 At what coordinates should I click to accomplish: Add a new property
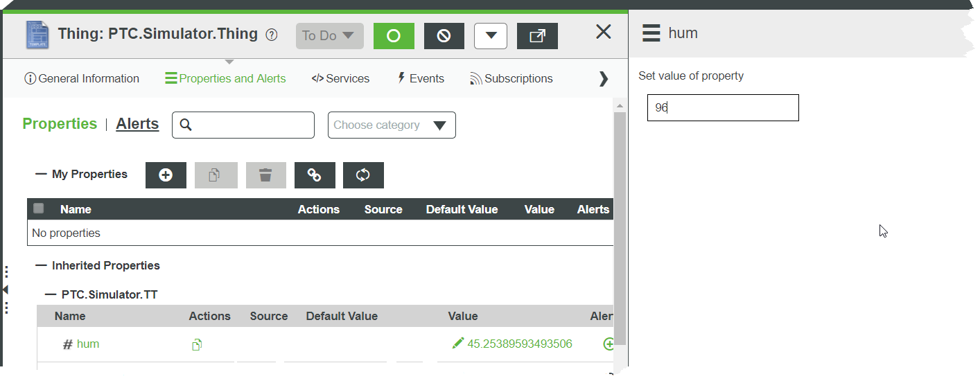click(x=166, y=175)
